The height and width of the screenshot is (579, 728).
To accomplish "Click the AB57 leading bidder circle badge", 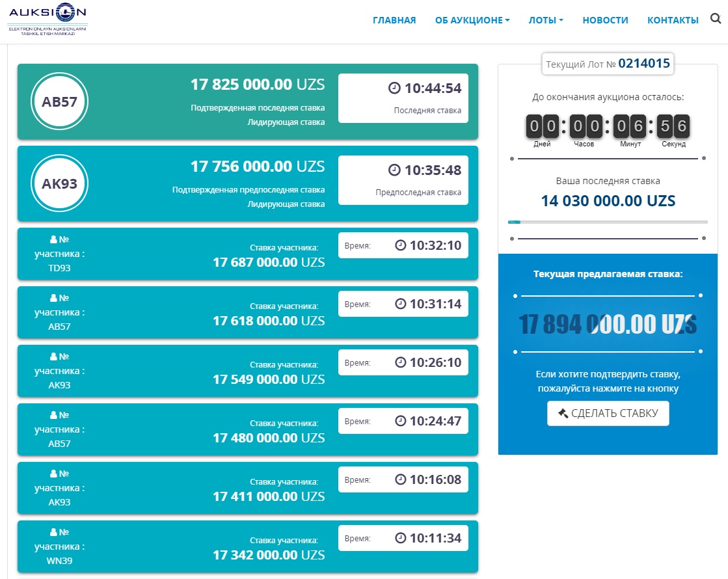I will point(59,101).
